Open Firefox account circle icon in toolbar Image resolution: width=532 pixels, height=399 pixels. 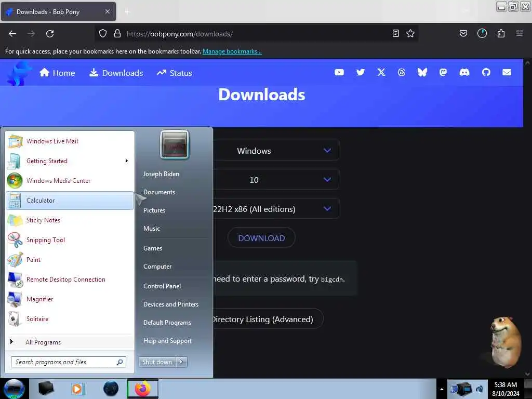(482, 33)
